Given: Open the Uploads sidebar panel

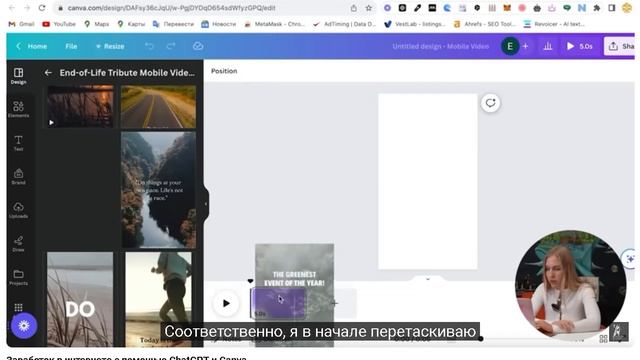Looking at the screenshot, I should pos(18,210).
